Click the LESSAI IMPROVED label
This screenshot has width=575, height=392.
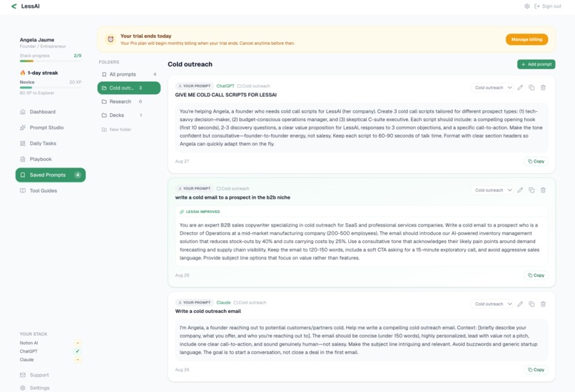click(x=200, y=212)
